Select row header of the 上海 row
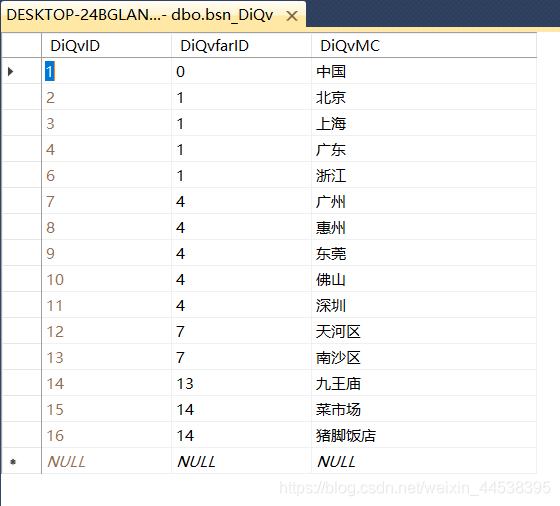The height and width of the screenshot is (506, 560). [x=22, y=124]
